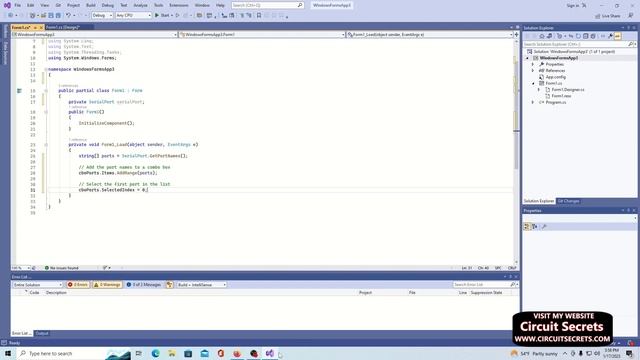Expand the References tree node
Image resolution: width=640 pixels, height=360 pixels.
pyautogui.click(x=533, y=71)
